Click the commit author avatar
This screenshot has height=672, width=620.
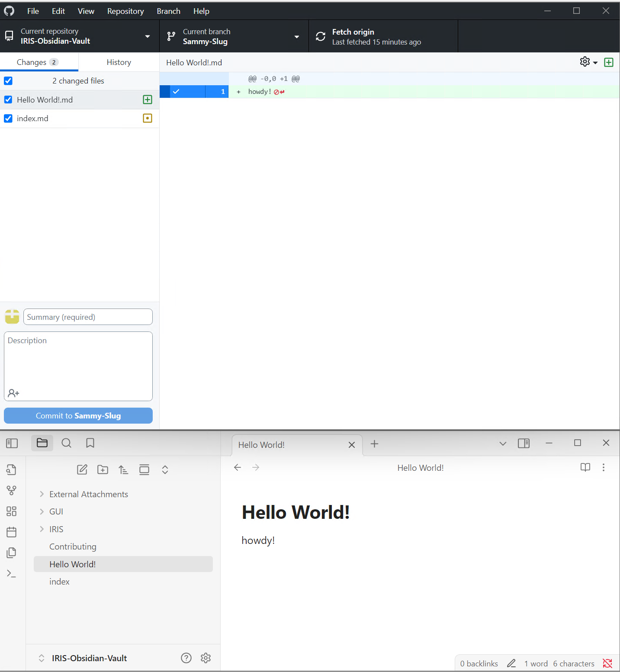tap(12, 317)
